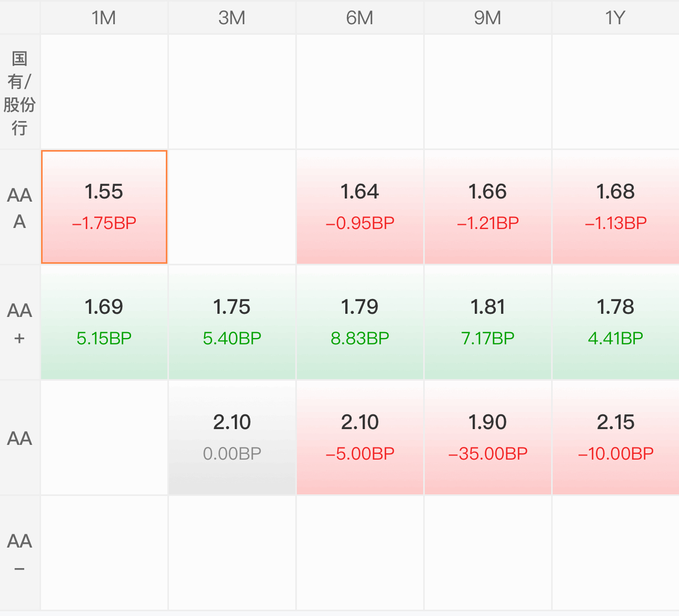Select the 国有/股份行 row header
Viewport: 679px width, 616px height.
(19, 92)
